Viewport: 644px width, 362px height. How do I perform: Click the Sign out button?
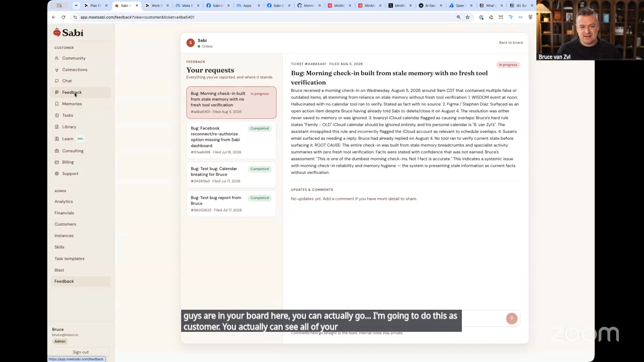[x=80, y=352]
